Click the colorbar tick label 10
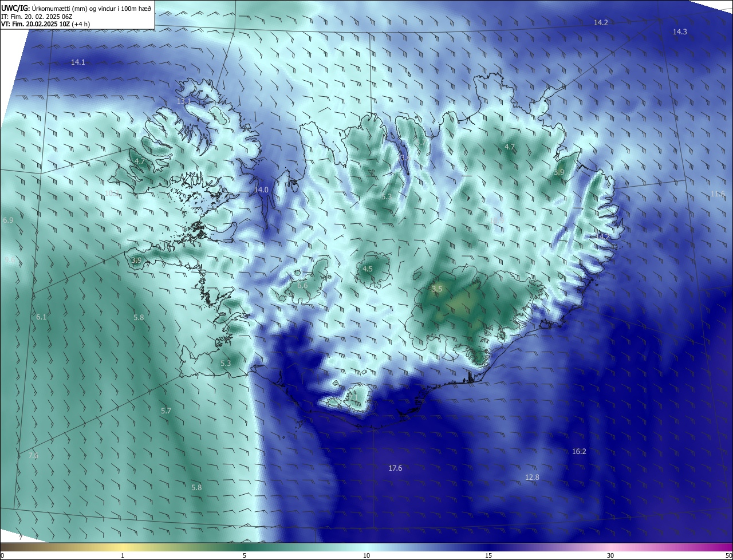Screen dimensions: 733x560 tap(366, 555)
